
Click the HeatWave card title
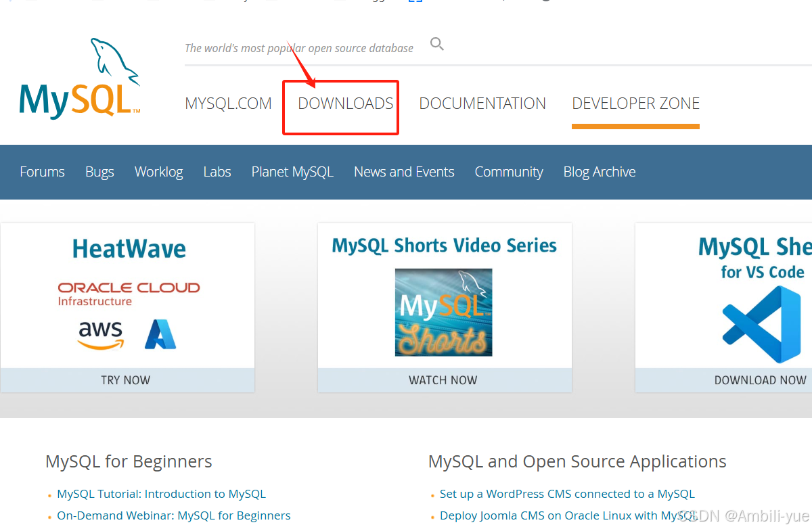point(129,249)
